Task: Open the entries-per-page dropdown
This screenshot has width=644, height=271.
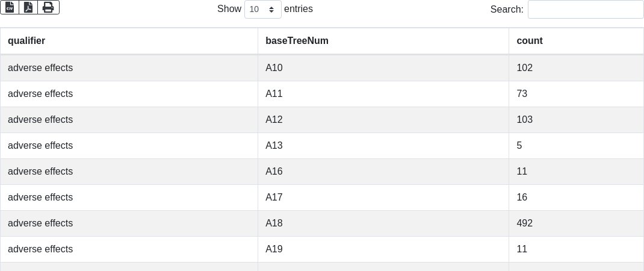Action: pyautogui.click(x=263, y=10)
